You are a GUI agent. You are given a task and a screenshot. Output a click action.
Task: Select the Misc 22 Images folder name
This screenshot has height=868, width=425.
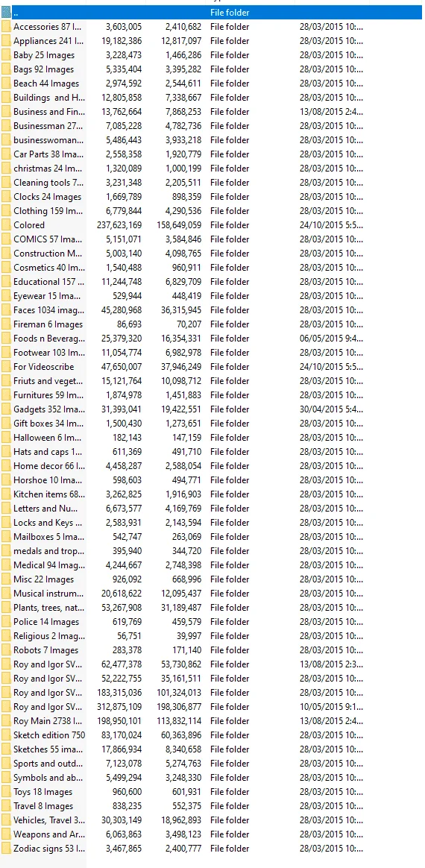43,579
